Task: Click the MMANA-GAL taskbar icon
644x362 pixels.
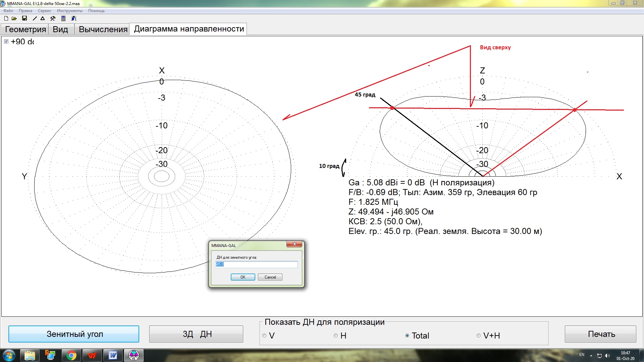Action: click(x=134, y=355)
